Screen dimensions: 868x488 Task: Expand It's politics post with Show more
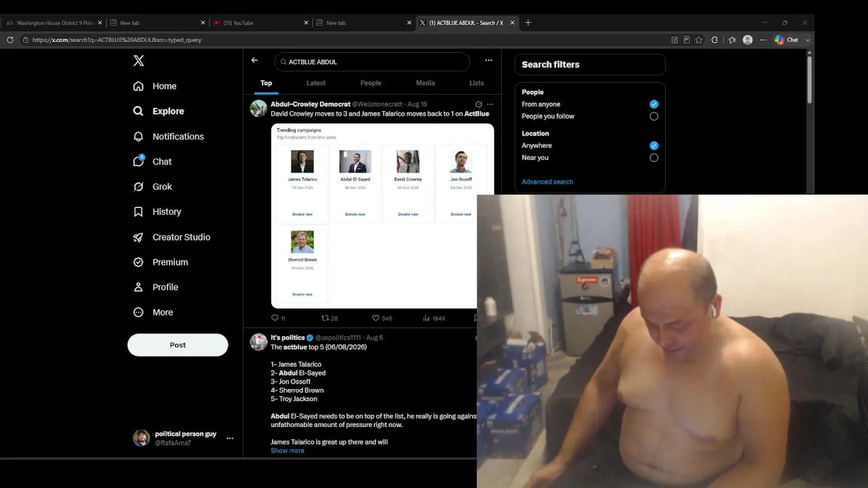tap(288, 451)
